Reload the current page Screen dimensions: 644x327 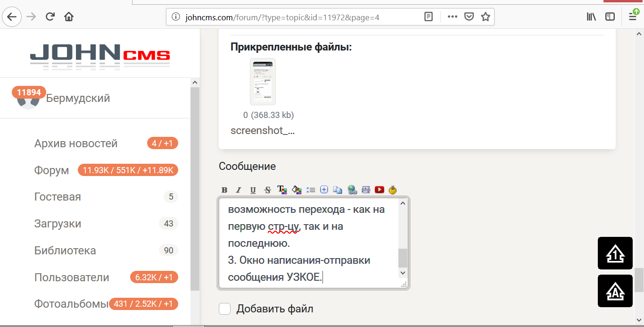(x=50, y=17)
